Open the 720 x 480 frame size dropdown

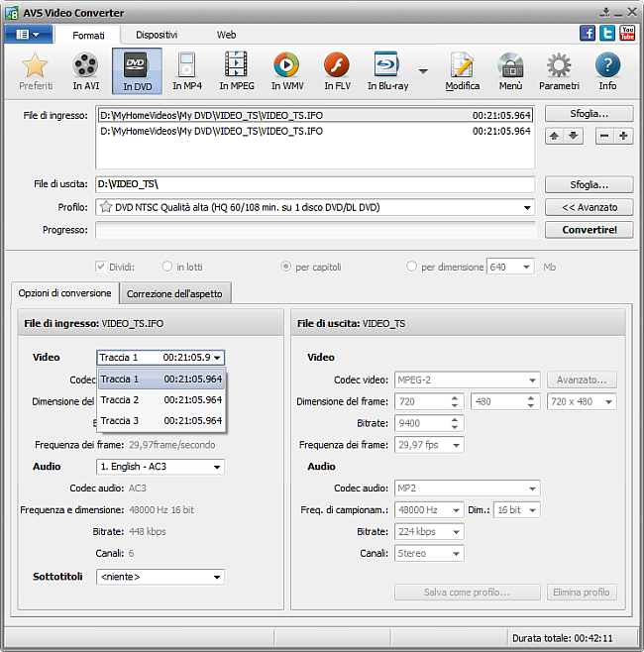pos(582,401)
